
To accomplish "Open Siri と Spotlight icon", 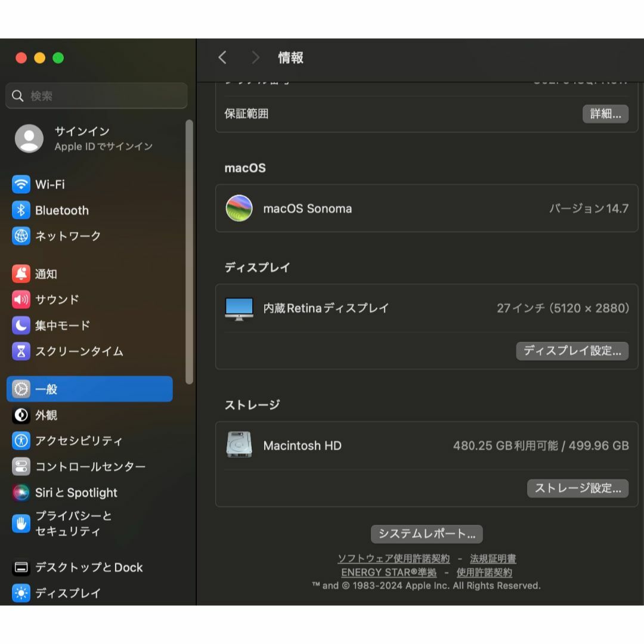I will [x=21, y=493].
